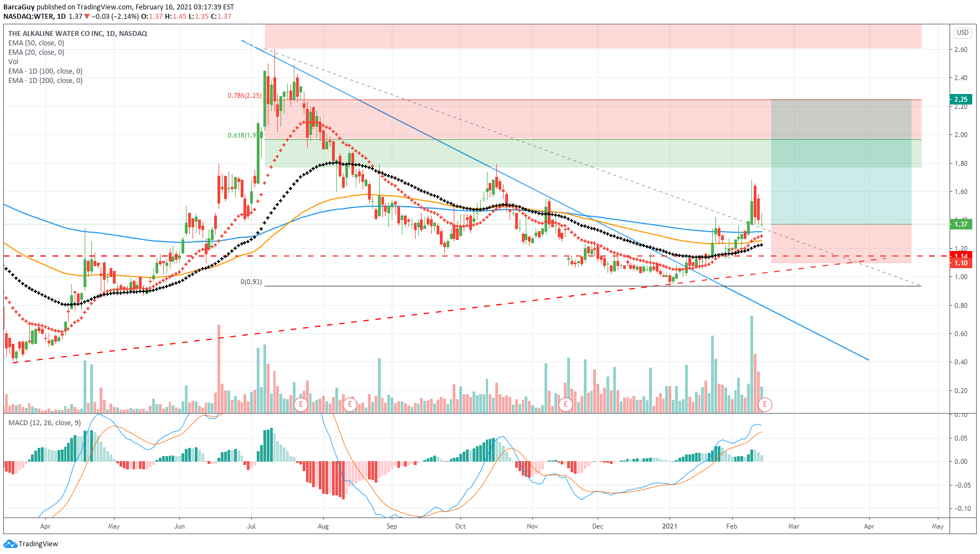The width and height of the screenshot is (980, 554).
Task: Click Jul on the time axis
Action: coord(251,526)
